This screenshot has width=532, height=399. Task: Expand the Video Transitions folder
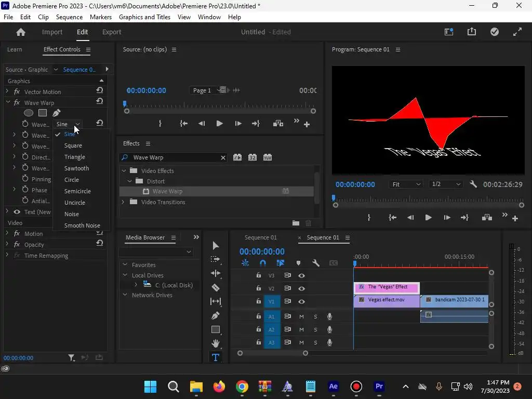tap(123, 202)
